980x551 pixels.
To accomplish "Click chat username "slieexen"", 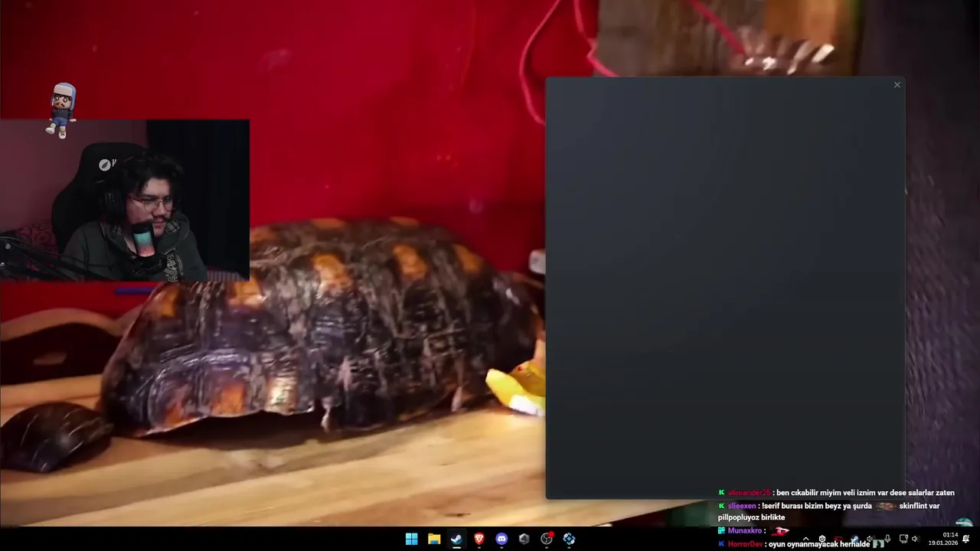I will click(x=741, y=506).
